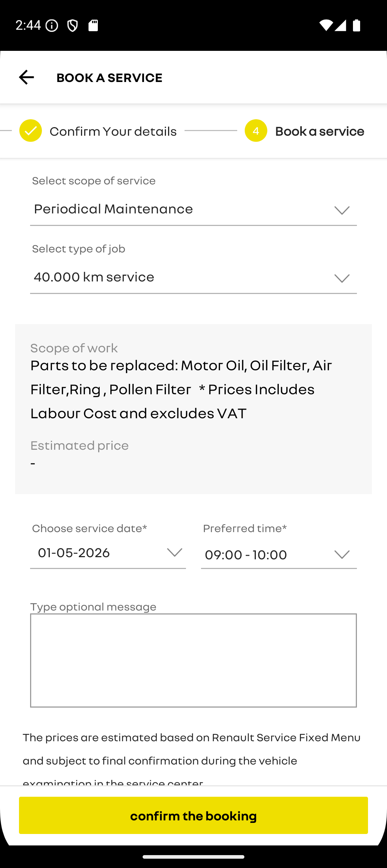Viewport: 387px width, 868px height.
Task: Tap the battery status icon
Action: pos(357,25)
